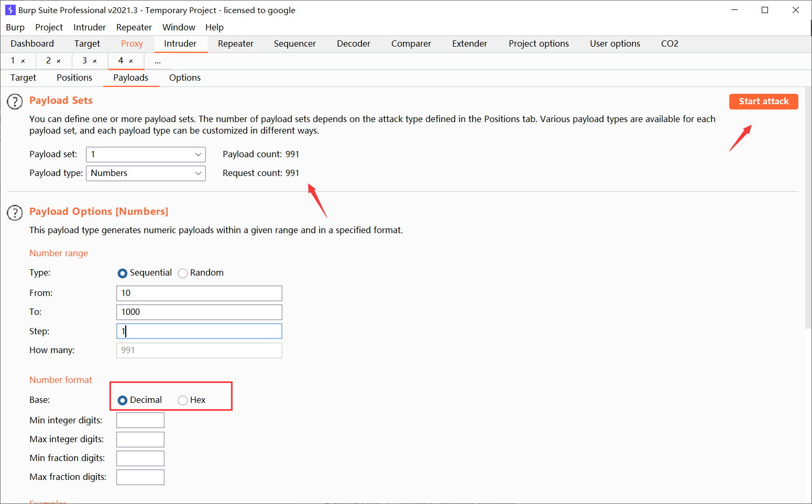Open the Project options tab
This screenshot has width=812, height=504.
[x=539, y=44]
